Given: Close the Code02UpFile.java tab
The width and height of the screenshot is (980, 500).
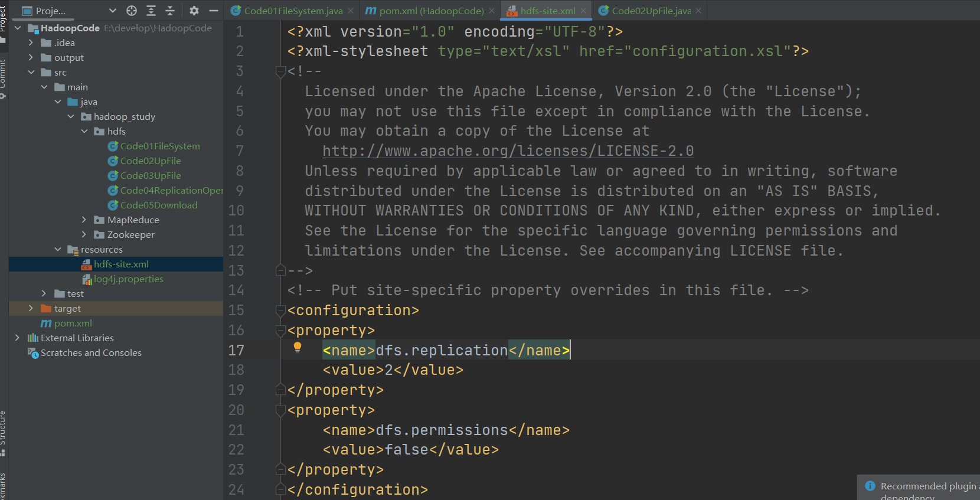Looking at the screenshot, I should [698, 11].
